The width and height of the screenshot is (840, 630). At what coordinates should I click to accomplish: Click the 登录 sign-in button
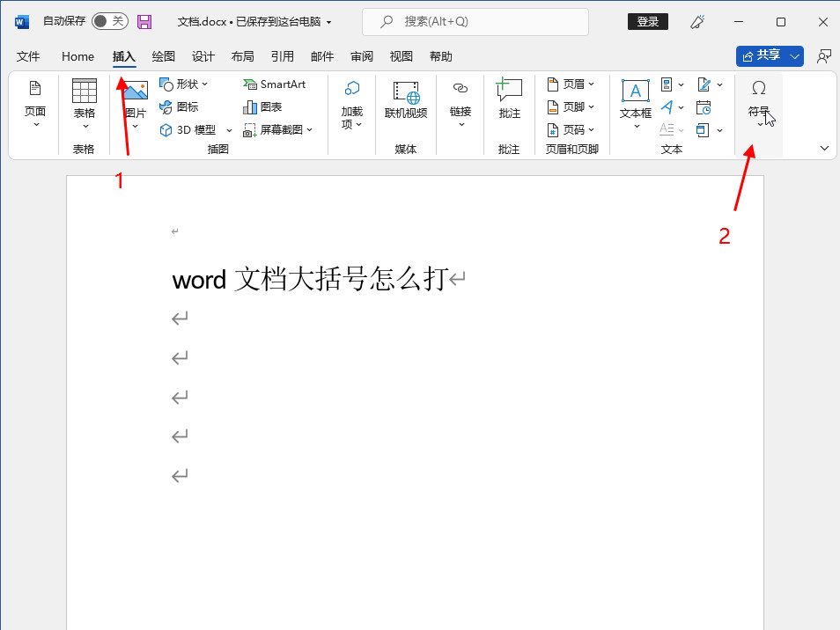pos(648,21)
